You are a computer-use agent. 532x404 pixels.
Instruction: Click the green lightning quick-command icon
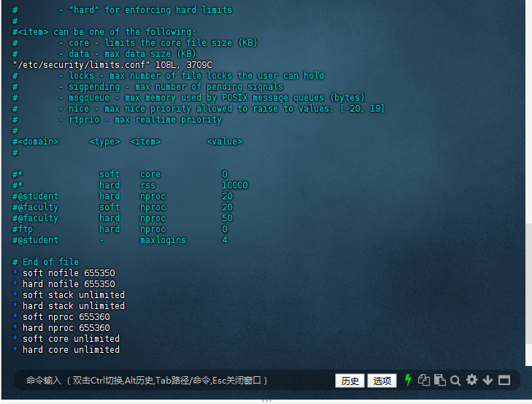point(408,380)
